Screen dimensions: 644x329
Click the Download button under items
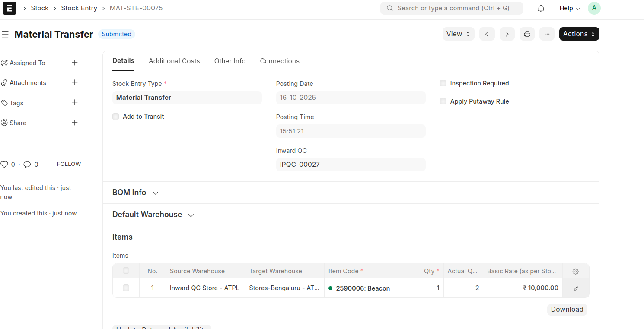pyautogui.click(x=567, y=310)
